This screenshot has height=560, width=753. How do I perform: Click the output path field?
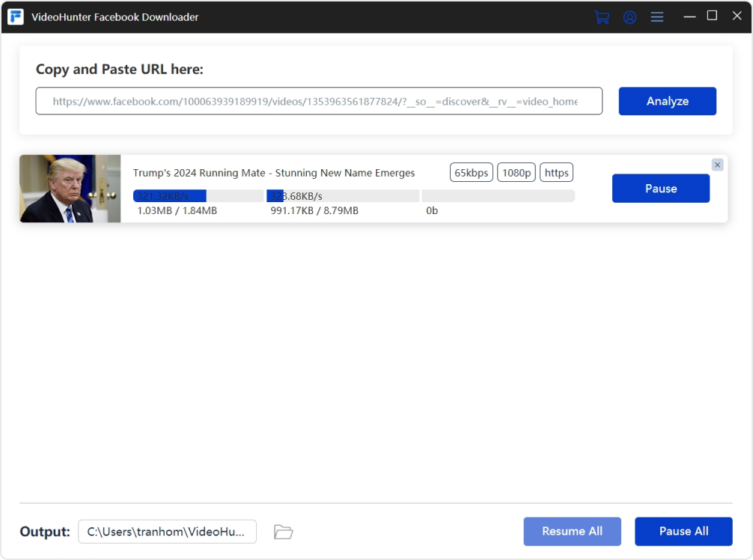(167, 532)
